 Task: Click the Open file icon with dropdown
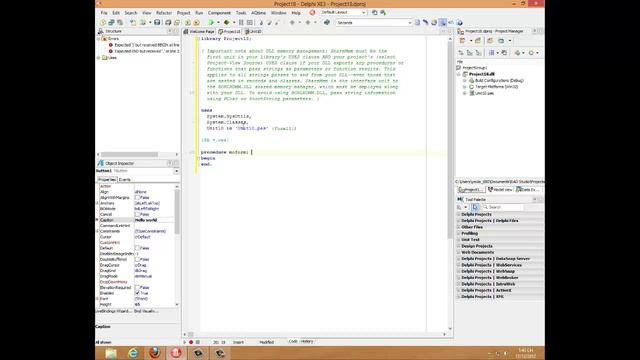tap(143, 22)
